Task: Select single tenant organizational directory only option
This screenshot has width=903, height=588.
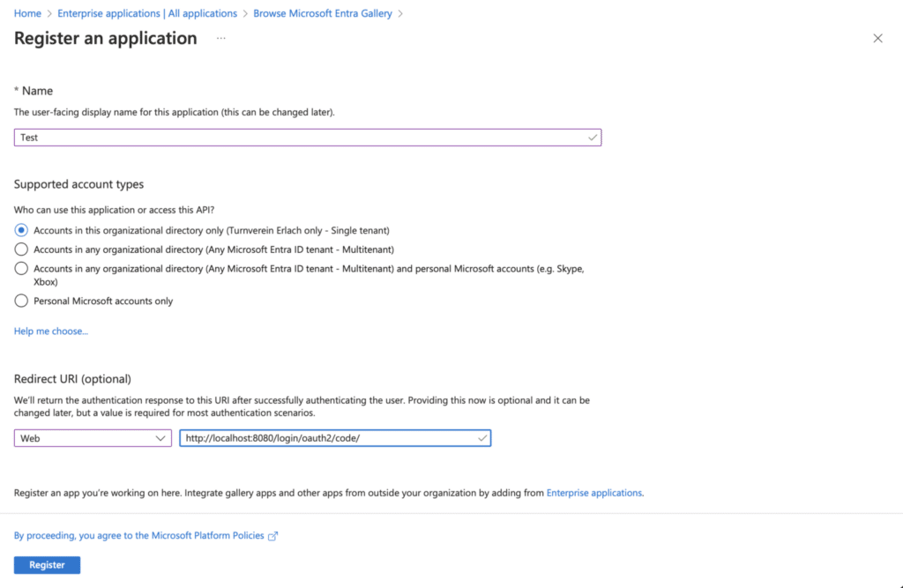Action: click(21, 230)
